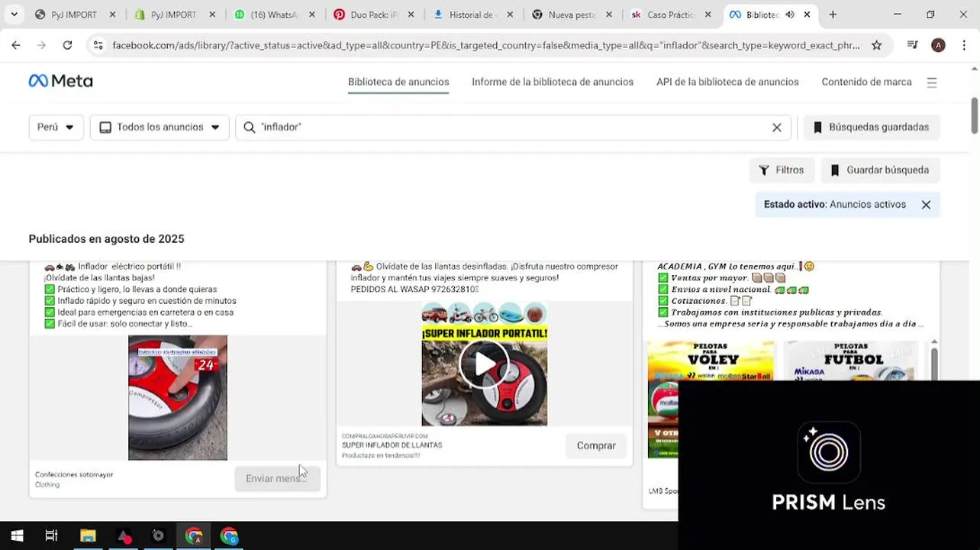Open Informe de la biblioteca de anuncios

coord(553,82)
